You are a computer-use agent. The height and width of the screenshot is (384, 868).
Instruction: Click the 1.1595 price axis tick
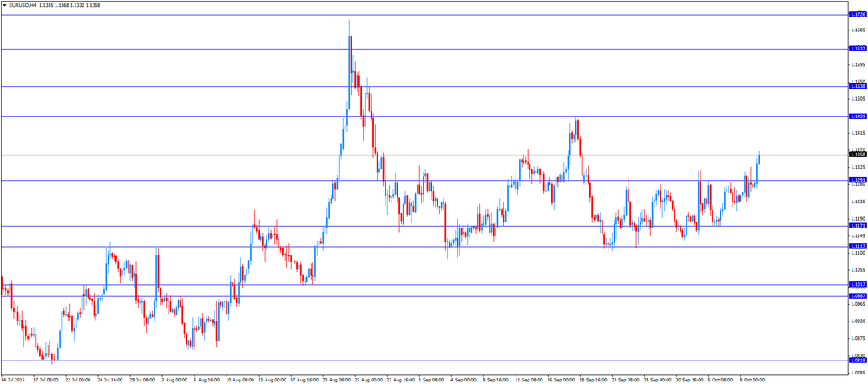857,65
